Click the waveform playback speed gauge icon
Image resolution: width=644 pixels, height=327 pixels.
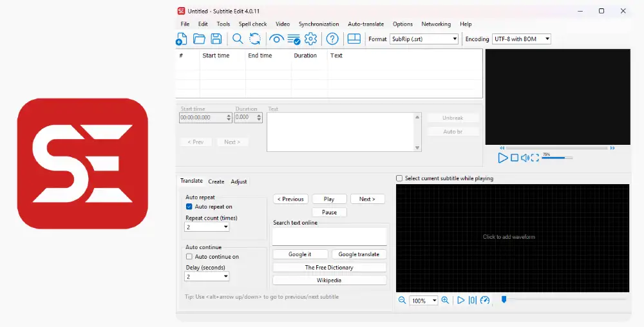[x=485, y=301]
